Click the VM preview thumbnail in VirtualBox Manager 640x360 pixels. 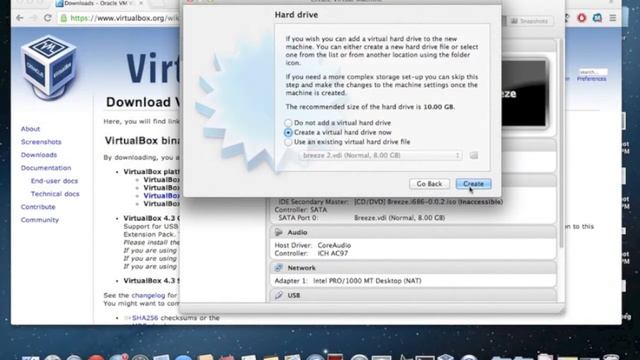point(523,94)
